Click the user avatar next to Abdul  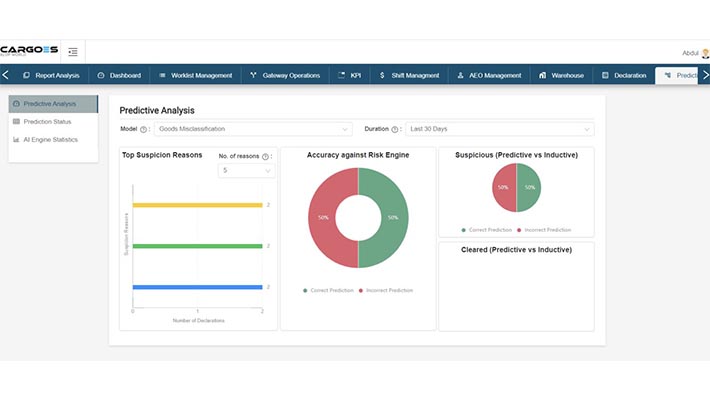(x=704, y=53)
